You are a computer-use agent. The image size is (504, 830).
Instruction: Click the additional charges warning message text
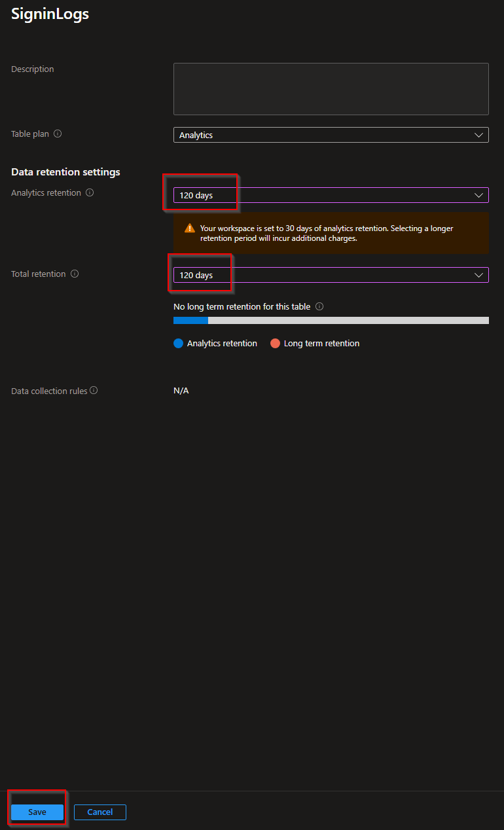[327, 233]
